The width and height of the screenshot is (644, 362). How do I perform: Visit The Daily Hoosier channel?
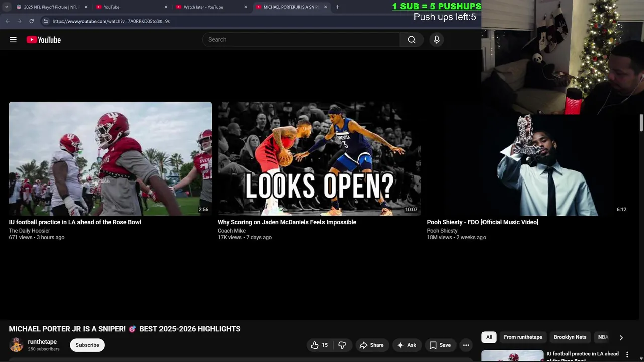[x=29, y=231]
